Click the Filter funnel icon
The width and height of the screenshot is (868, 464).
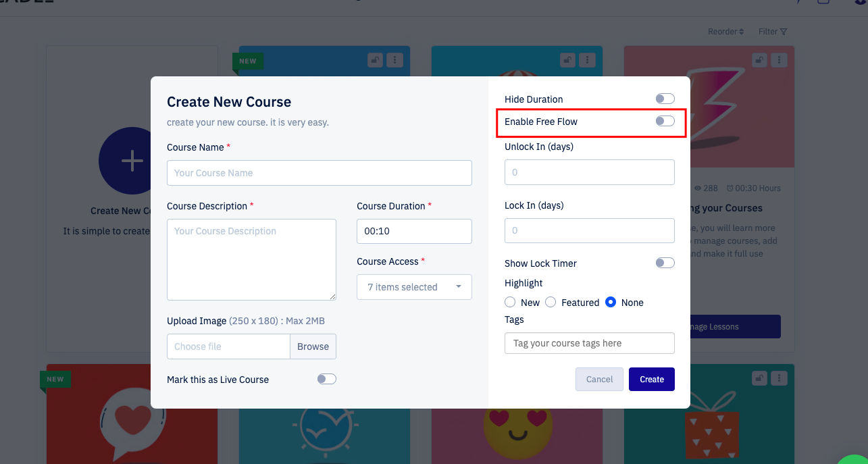(x=783, y=32)
